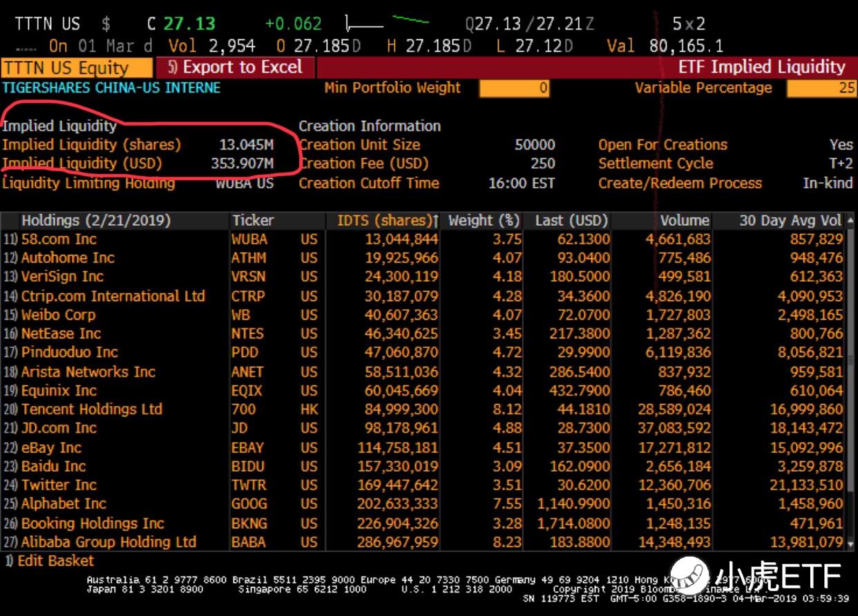Click the Export to Excel button
Image resolution: width=858 pixels, height=616 pixels.
pos(236,67)
